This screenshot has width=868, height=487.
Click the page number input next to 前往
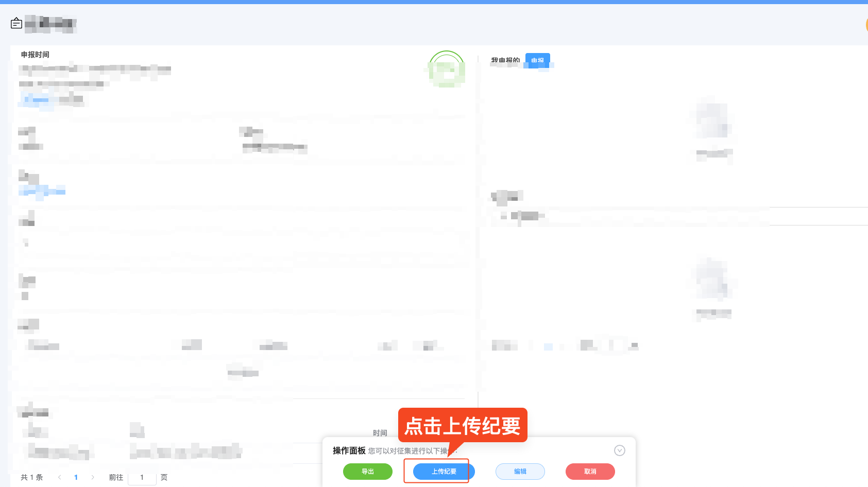click(142, 477)
